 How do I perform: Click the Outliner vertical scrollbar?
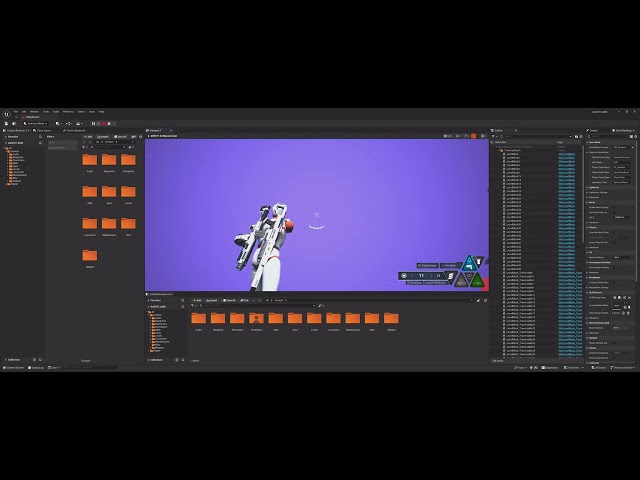[x=583, y=192]
